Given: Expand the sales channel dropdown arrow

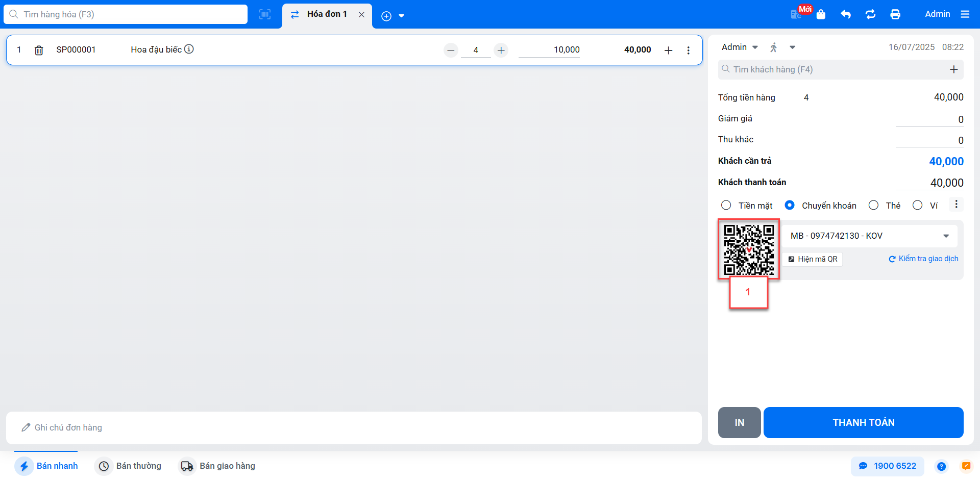Looking at the screenshot, I should [x=793, y=47].
